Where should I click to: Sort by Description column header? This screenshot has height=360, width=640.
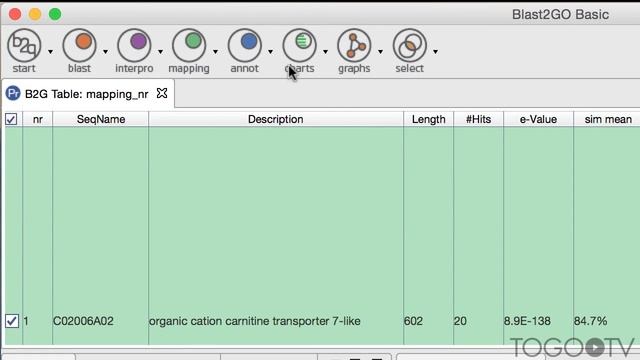pyautogui.click(x=276, y=119)
